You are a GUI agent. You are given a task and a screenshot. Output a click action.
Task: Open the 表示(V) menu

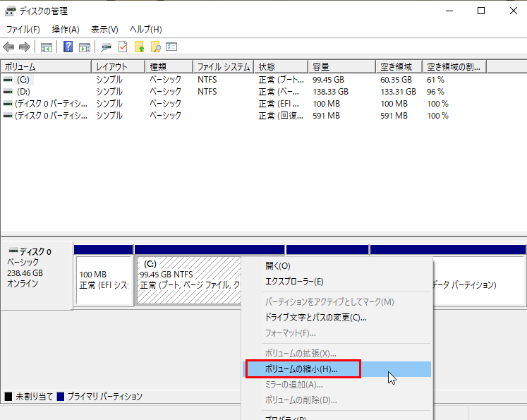click(104, 30)
